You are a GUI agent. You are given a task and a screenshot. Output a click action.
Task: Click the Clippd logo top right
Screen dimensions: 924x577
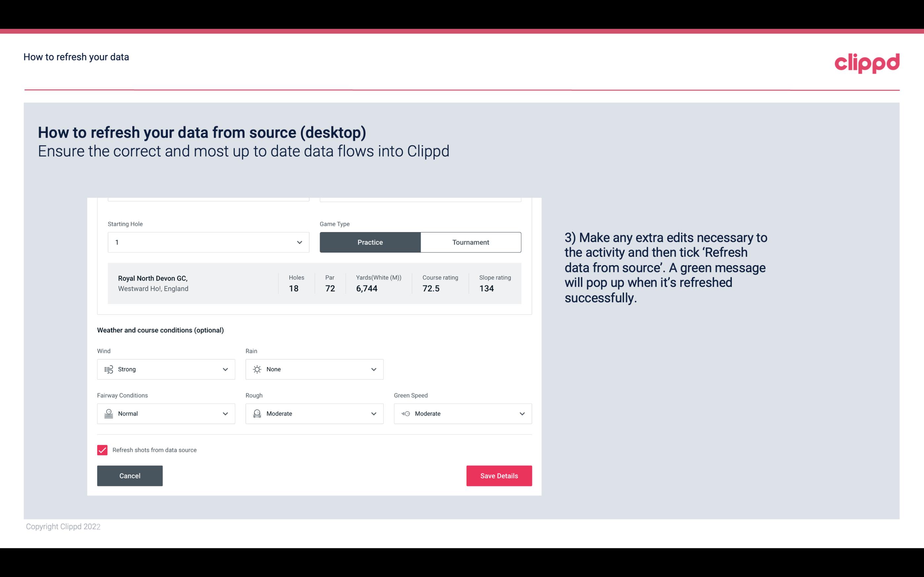click(x=867, y=62)
